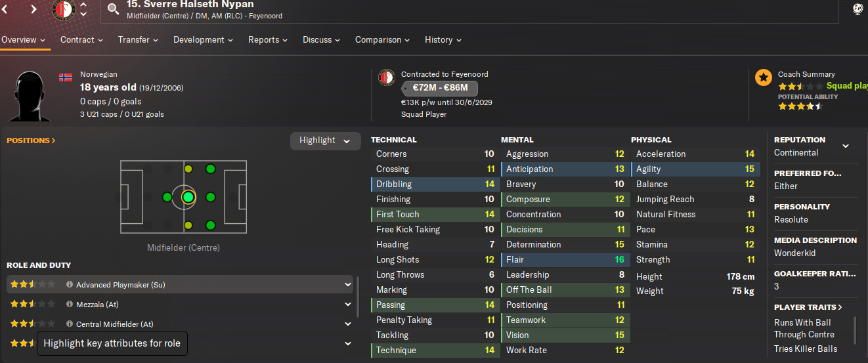868x363 pixels.
Task: Open the Player Traits link
Action: pos(808,307)
